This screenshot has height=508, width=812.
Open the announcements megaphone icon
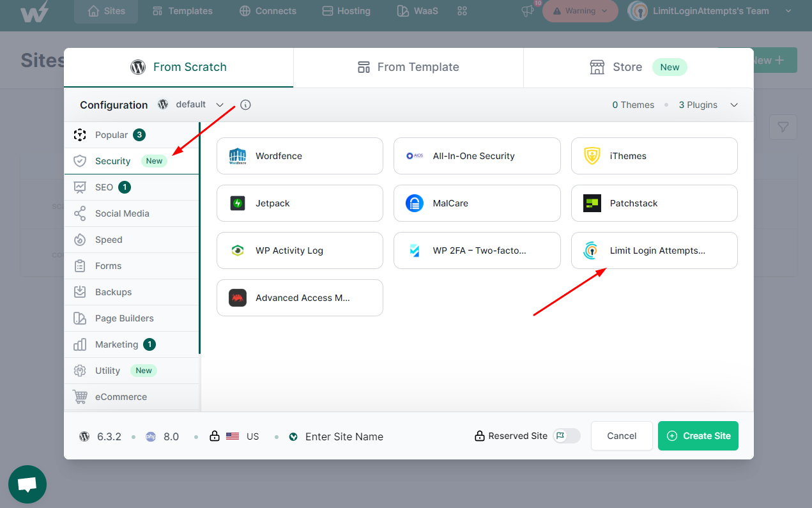[x=527, y=11]
